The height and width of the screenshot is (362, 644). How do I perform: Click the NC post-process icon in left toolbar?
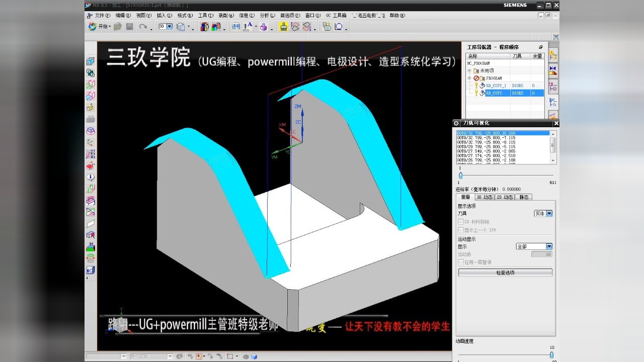(91, 270)
